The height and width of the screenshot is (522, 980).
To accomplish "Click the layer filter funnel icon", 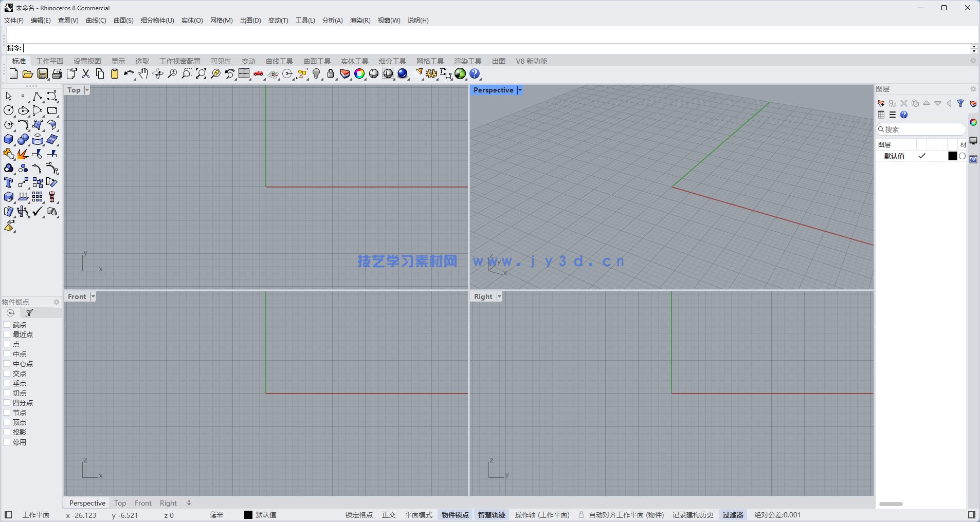I will click(x=960, y=103).
